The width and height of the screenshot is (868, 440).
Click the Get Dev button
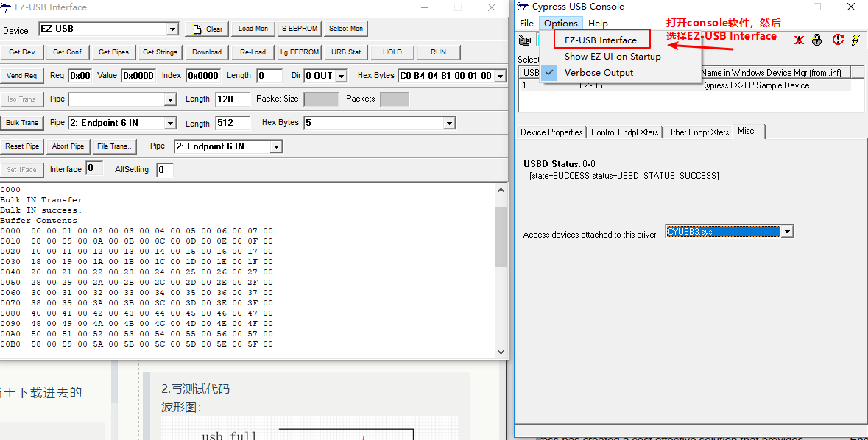coord(21,52)
